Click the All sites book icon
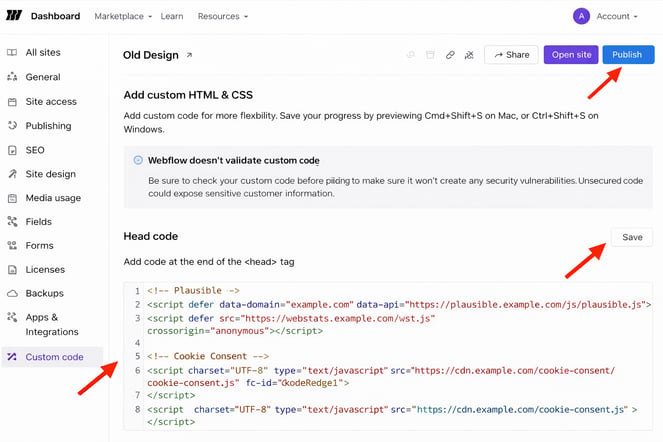 [12, 52]
